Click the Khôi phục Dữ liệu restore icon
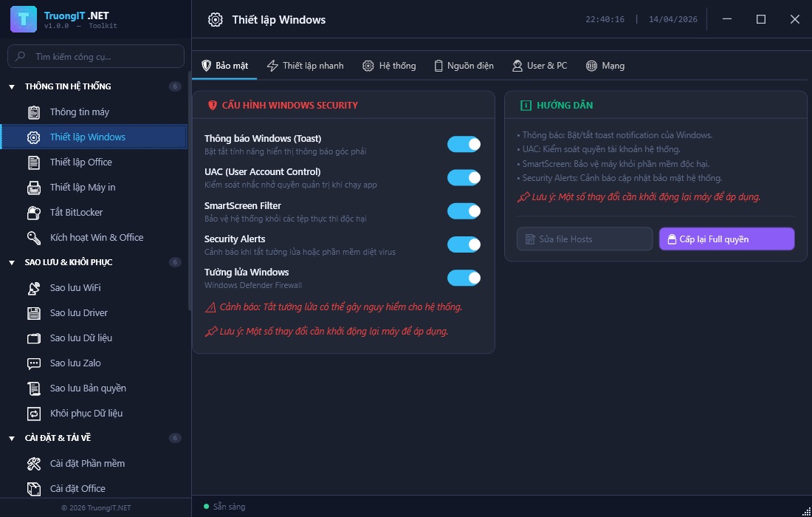The image size is (812, 517). (34, 414)
